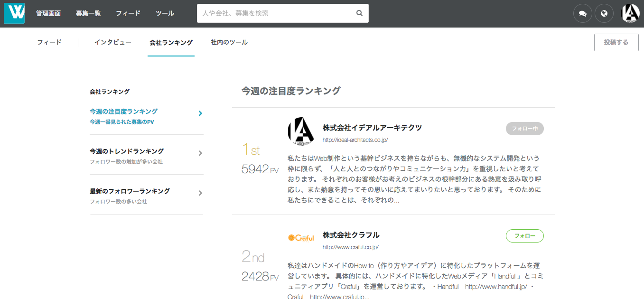Visit the www.craful.co.jp URL
Screen dimensions: 644x299
[x=351, y=247]
